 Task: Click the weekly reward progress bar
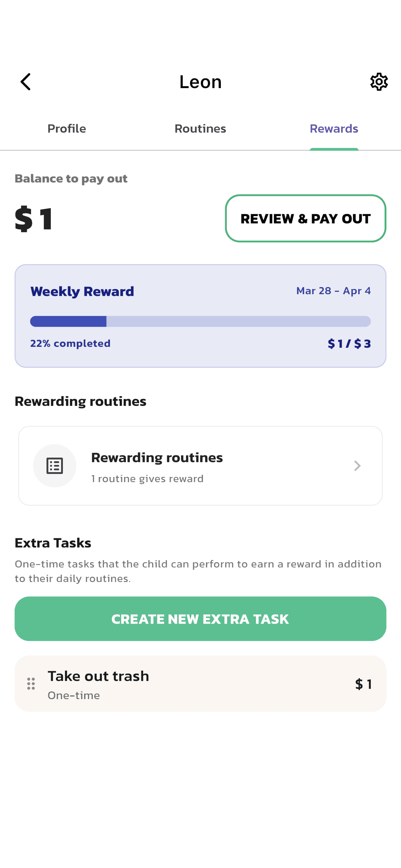(x=200, y=321)
